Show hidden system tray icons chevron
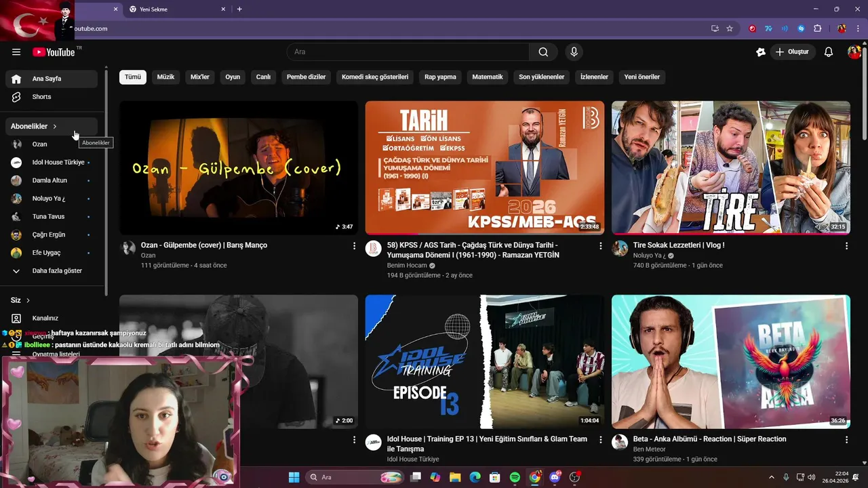 pyautogui.click(x=771, y=477)
